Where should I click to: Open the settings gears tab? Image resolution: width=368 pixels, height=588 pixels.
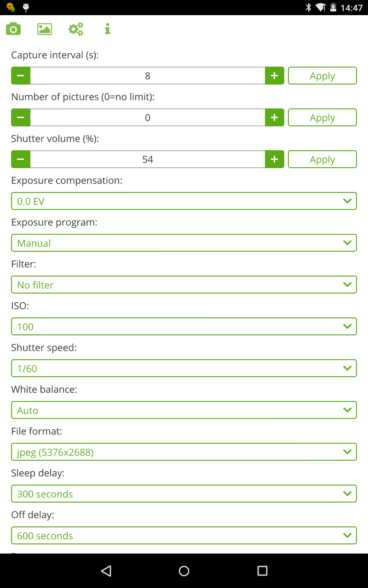tap(76, 29)
